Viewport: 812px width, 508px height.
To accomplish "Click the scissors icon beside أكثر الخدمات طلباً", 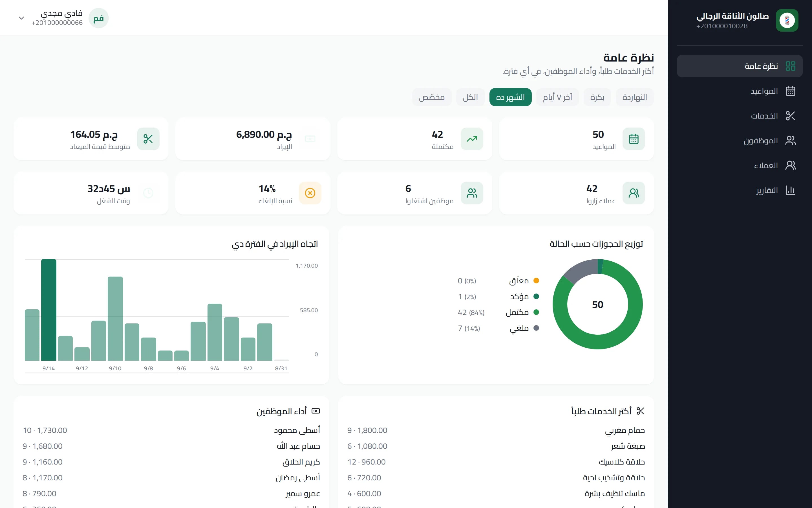I will click(640, 411).
